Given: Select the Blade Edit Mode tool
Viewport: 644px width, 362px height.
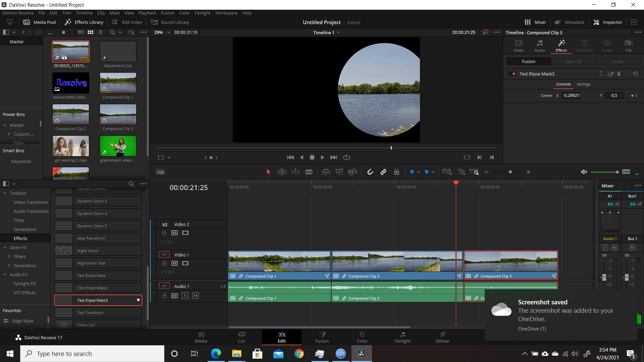Looking at the screenshot, I should (309, 172).
